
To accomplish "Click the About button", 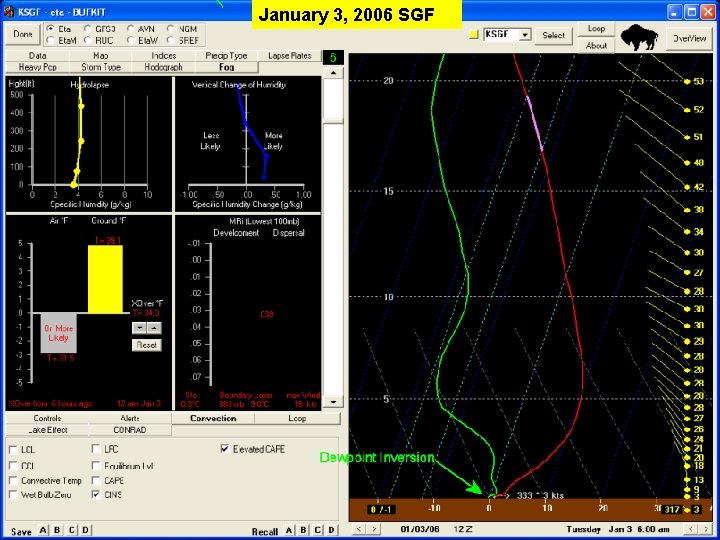I will (x=596, y=45).
